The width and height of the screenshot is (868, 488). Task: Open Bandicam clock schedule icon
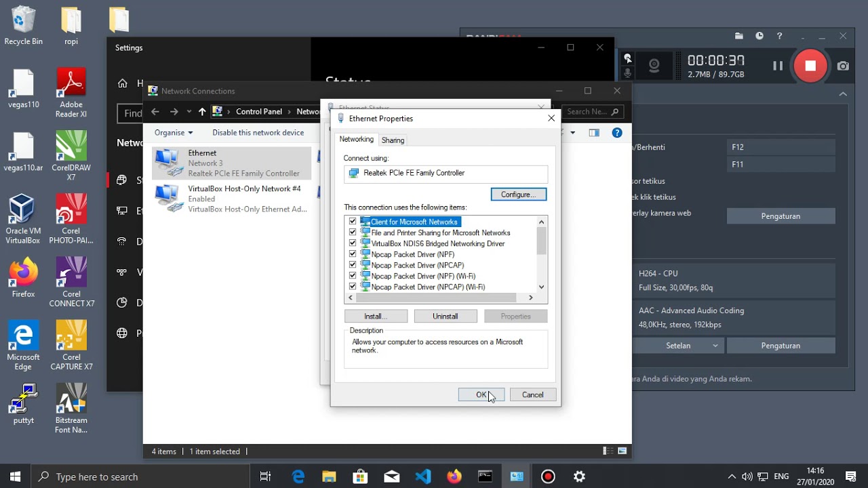759,36
